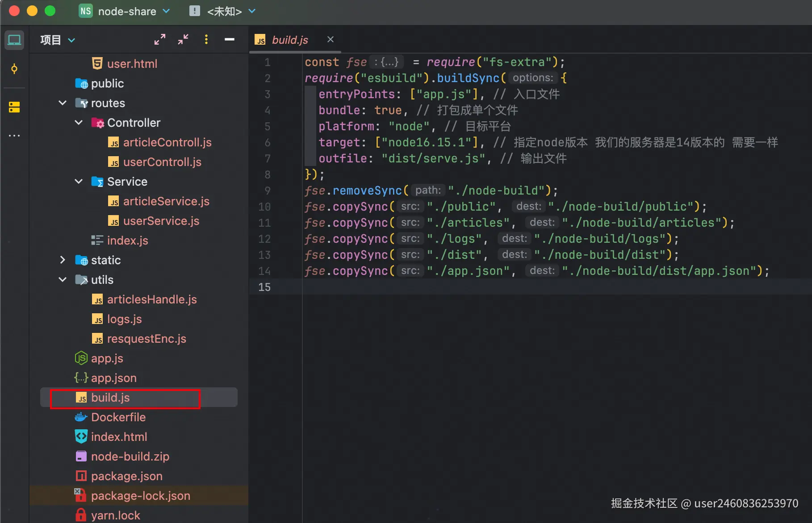The image size is (812, 523).
Task: Click the expand all tree icon
Action: tap(160, 40)
